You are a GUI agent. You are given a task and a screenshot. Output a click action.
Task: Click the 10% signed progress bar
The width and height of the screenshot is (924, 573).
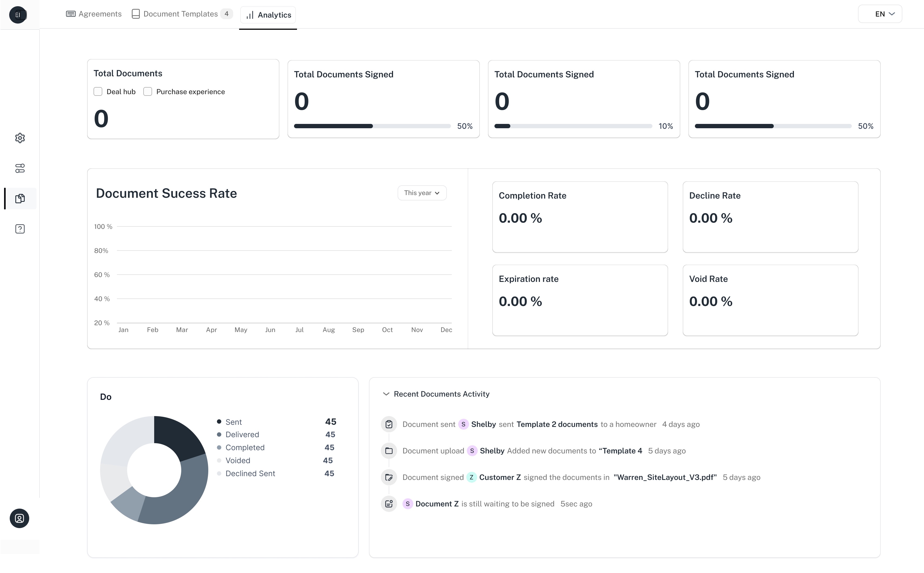click(573, 126)
